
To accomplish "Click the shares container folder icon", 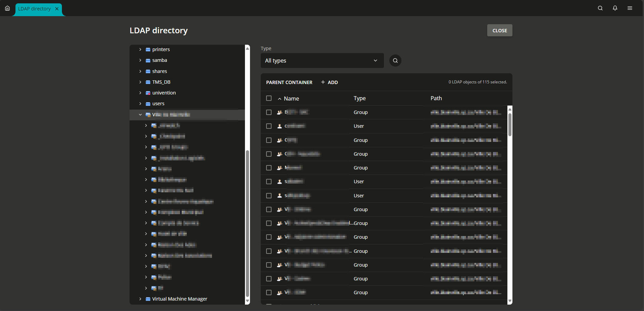I will pyautogui.click(x=148, y=71).
